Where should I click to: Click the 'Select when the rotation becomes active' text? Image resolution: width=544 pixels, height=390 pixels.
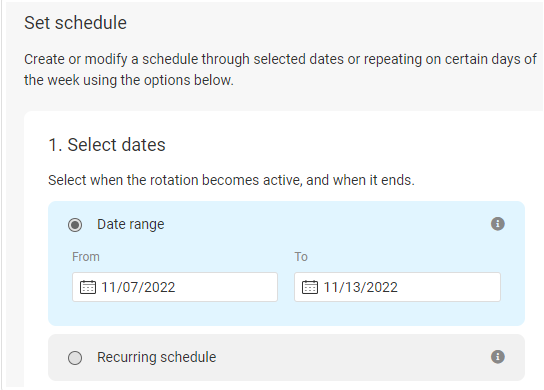(x=231, y=180)
